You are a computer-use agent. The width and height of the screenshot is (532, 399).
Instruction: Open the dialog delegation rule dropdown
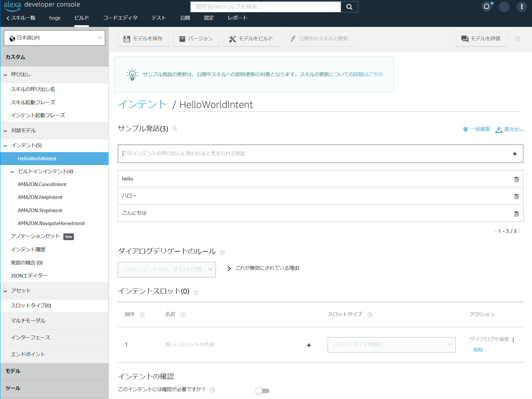[167, 270]
